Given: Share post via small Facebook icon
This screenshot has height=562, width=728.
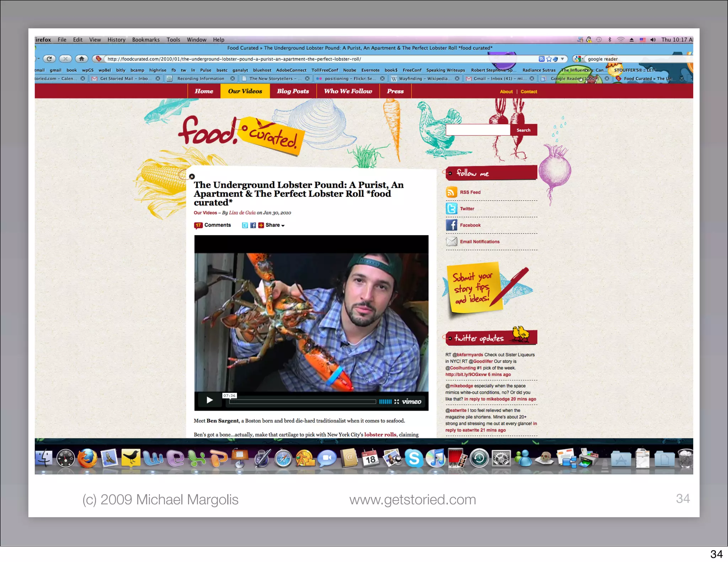Looking at the screenshot, I should click(x=253, y=225).
